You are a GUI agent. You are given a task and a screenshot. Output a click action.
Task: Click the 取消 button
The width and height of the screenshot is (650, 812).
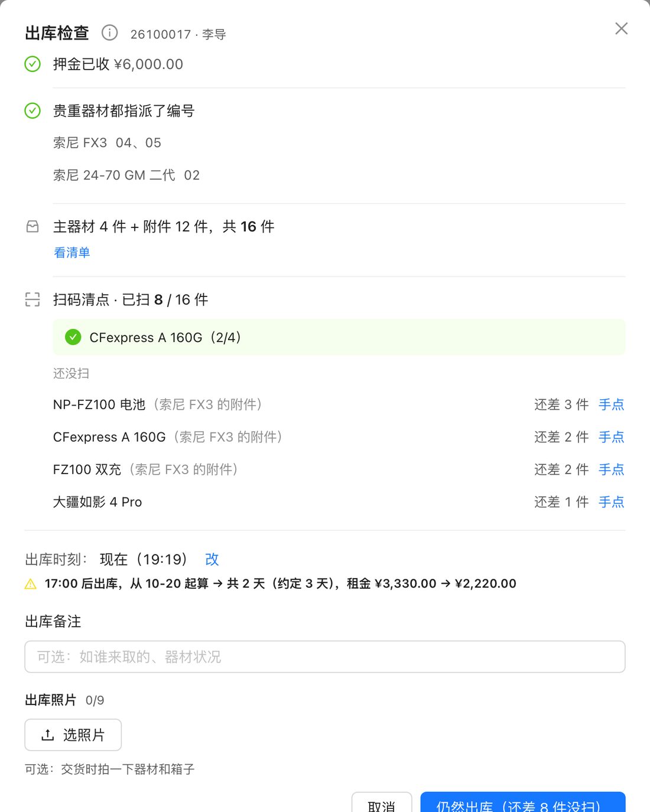click(x=382, y=803)
